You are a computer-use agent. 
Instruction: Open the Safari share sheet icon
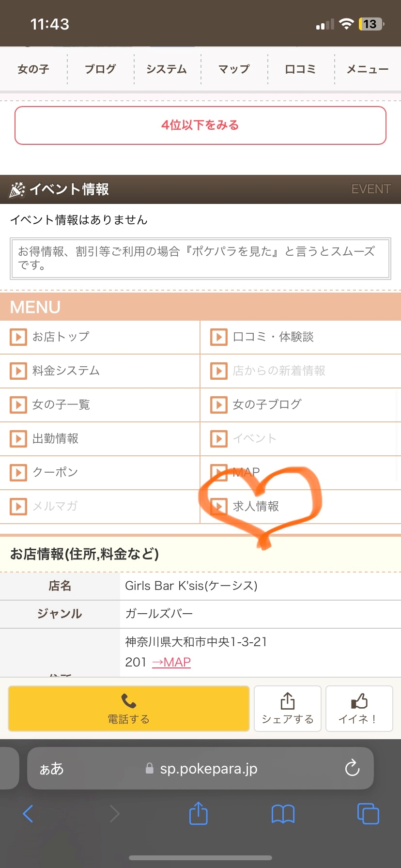click(198, 813)
